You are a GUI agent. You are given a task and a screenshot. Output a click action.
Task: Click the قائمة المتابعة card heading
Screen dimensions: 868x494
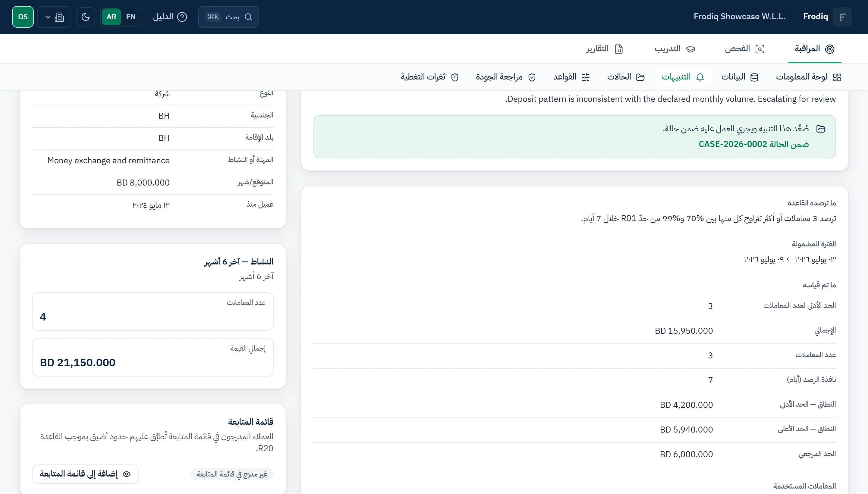(x=250, y=422)
